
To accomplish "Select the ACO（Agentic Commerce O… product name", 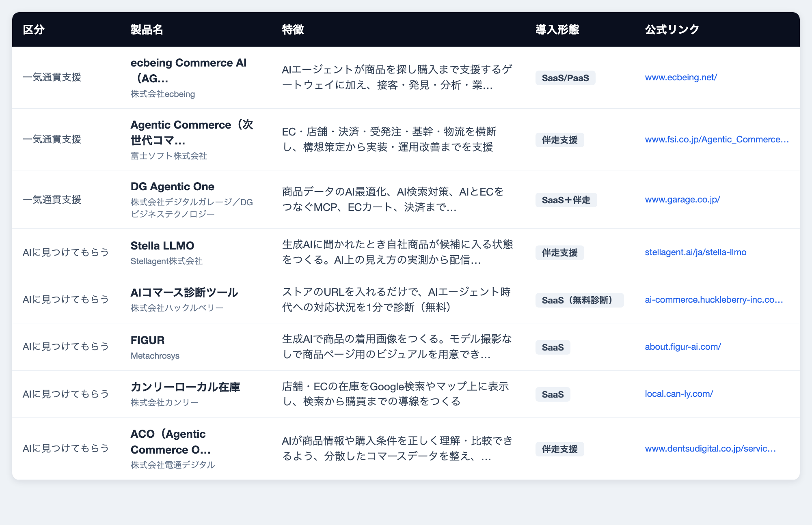I will click(x=171, y=442).
